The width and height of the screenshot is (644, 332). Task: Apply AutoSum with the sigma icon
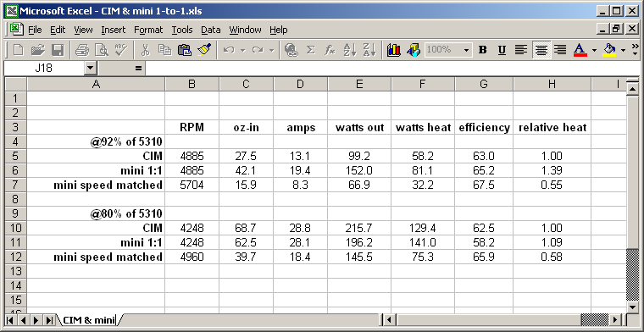pos(311,50)
